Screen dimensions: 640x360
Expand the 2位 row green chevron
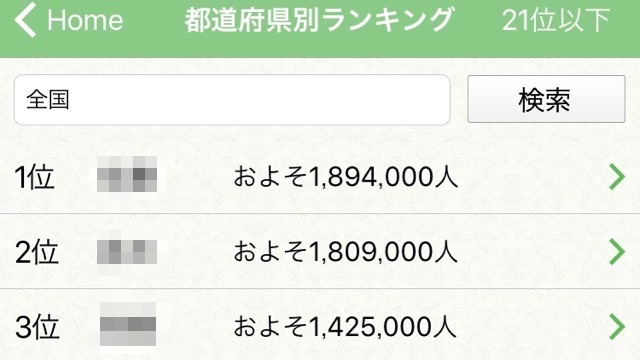tap(617, 252)
